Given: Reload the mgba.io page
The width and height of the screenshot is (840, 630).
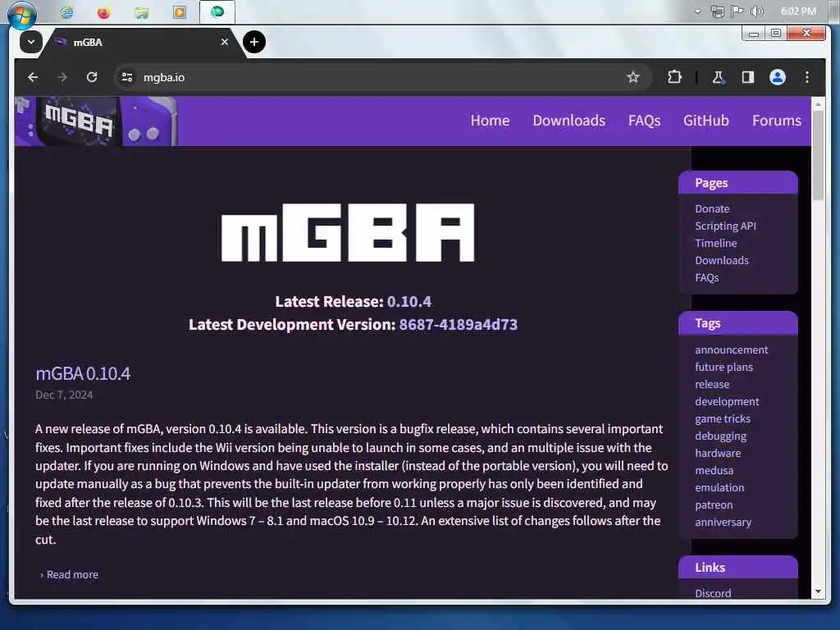Looking at the screenshot, I should [x=92, y=77].
